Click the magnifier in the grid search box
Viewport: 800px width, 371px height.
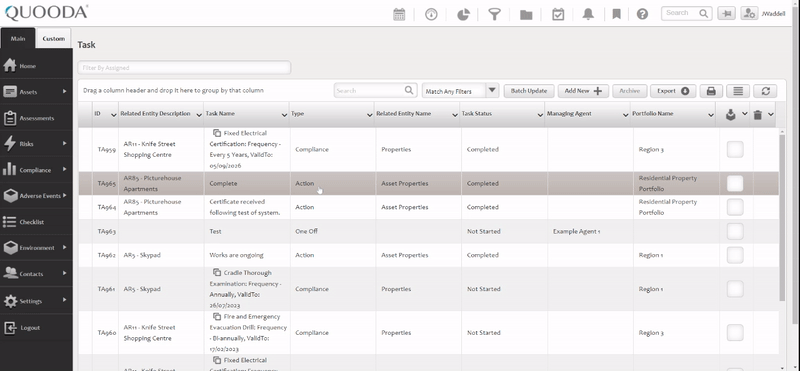tap(409, 90)
